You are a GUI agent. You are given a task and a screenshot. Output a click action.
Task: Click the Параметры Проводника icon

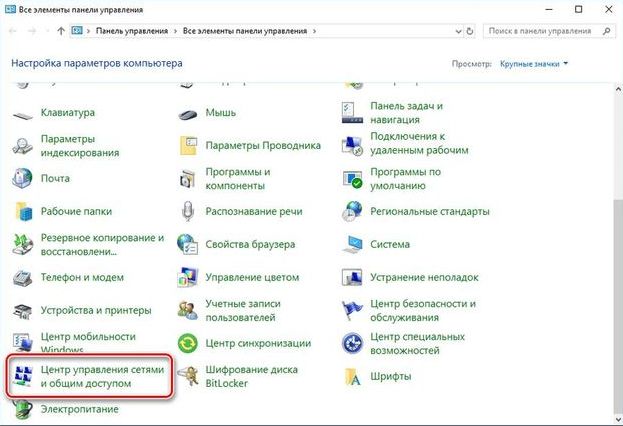coord(188,145)
